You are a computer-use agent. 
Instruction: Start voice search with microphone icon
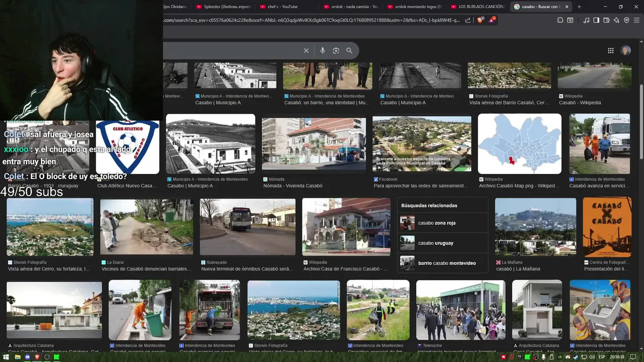click(x=323, y=50)
